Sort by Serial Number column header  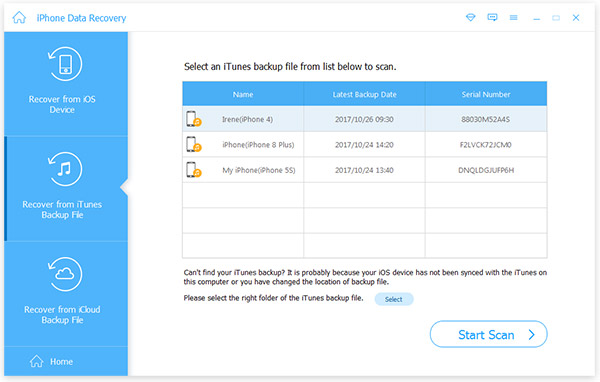[486, 94]
